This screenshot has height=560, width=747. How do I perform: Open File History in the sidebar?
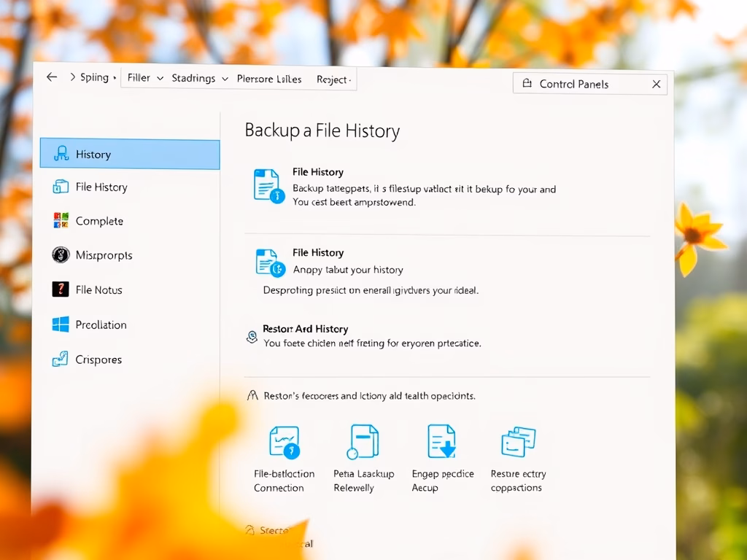pyautogui.click(x=101, y=187)
